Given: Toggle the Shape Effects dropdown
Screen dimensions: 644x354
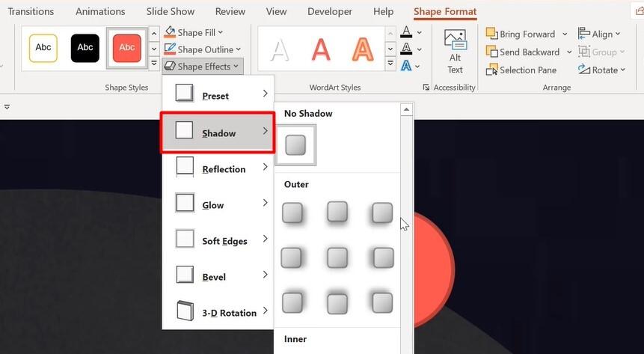Looking at the screenshot, I should [x=203, y=66].
